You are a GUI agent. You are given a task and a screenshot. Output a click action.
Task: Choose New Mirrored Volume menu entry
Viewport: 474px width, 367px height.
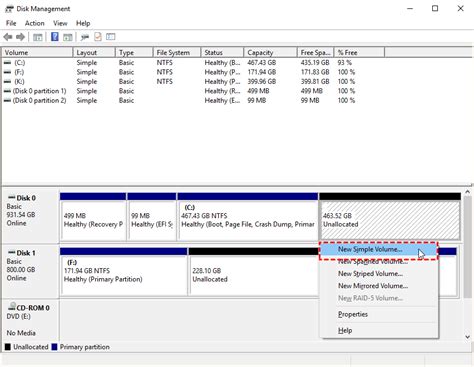[x=378, y=286]
